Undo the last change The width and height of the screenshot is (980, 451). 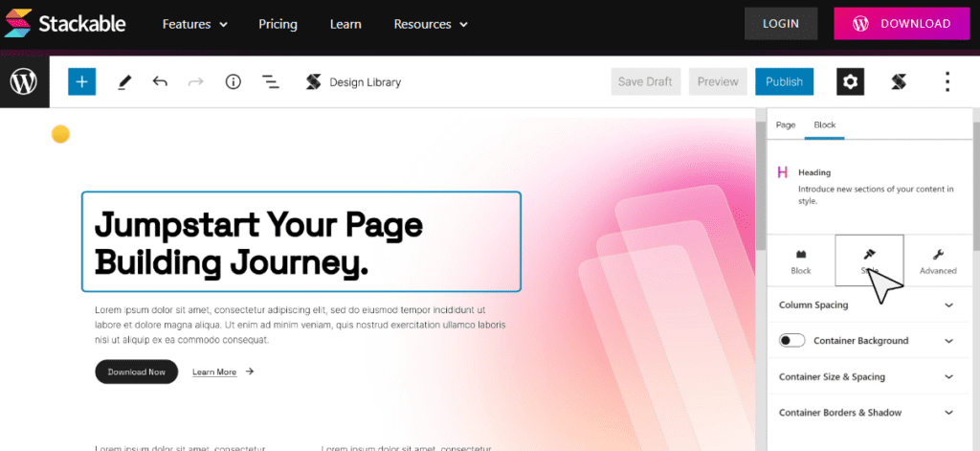(160, 81)
